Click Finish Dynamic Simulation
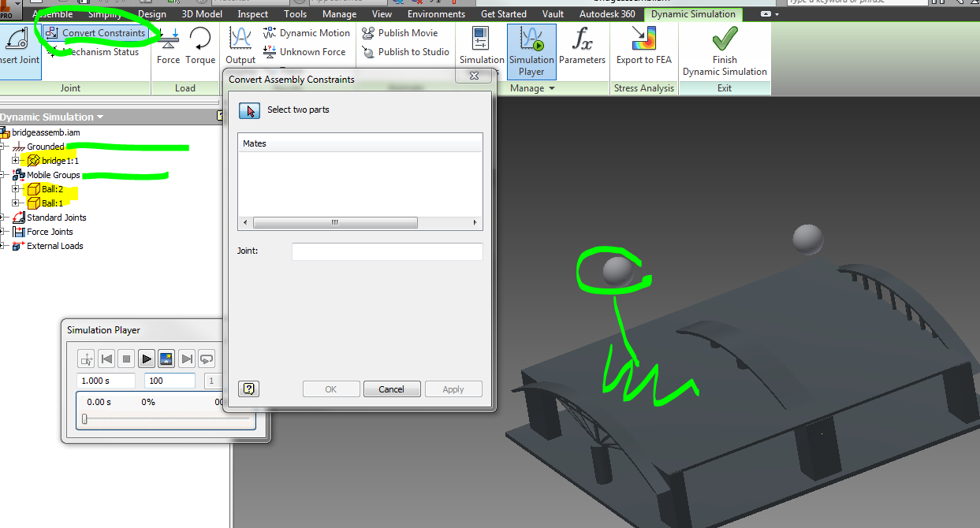This screenshot has height=528, width=980. coord(725,51)
